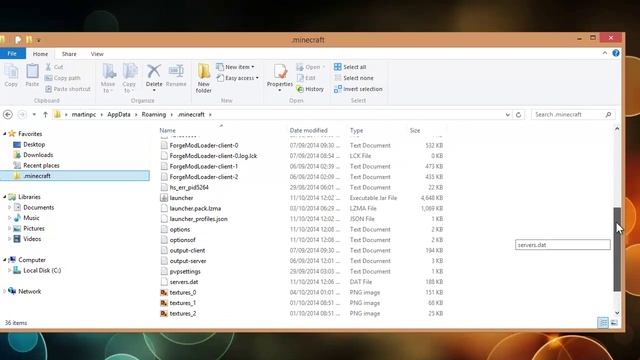This screenshot has width=640, height=360.
Task: Expand the Local Disk (C:) node
Action: click(x=9, y=270)
